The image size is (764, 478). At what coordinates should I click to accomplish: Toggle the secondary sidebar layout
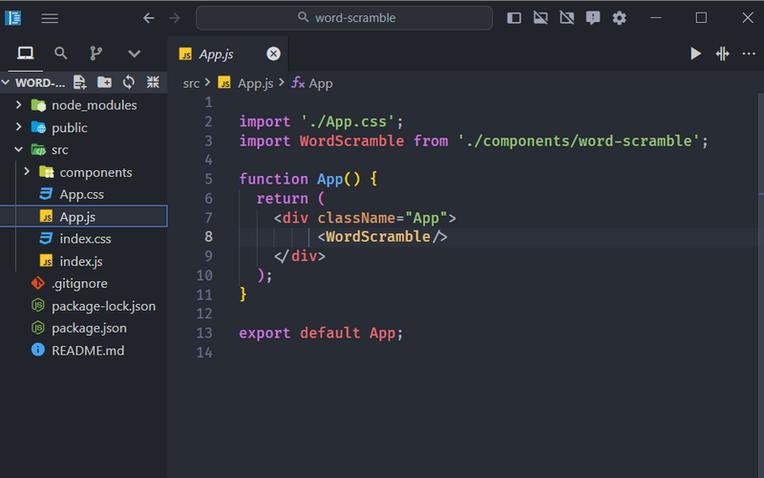567,18
